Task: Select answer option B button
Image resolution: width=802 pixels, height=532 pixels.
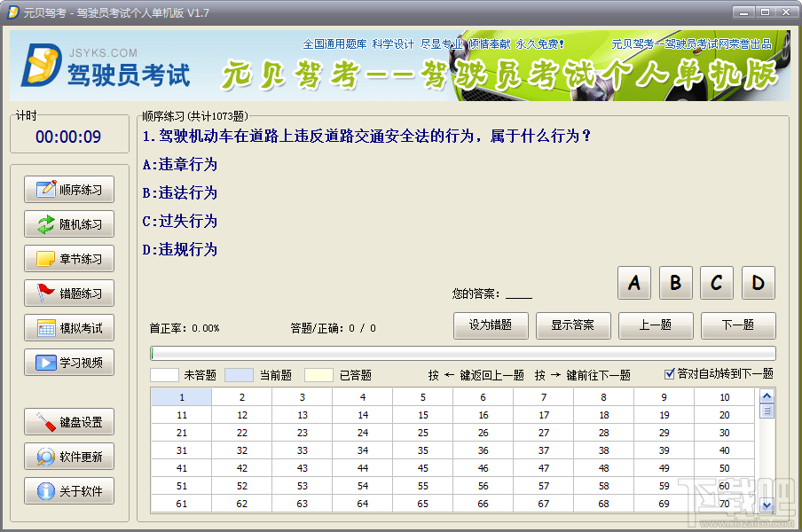Action: point(675,283)
